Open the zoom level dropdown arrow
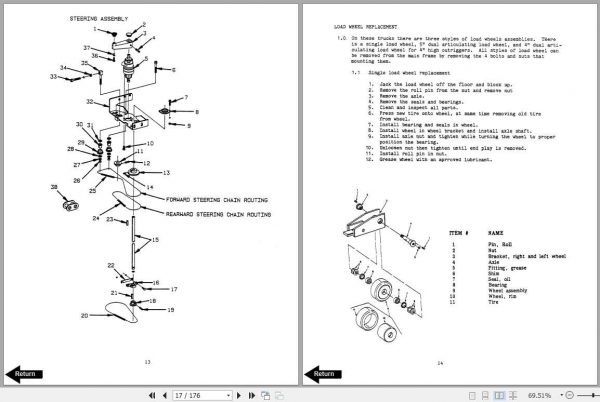 click(561, 395)
